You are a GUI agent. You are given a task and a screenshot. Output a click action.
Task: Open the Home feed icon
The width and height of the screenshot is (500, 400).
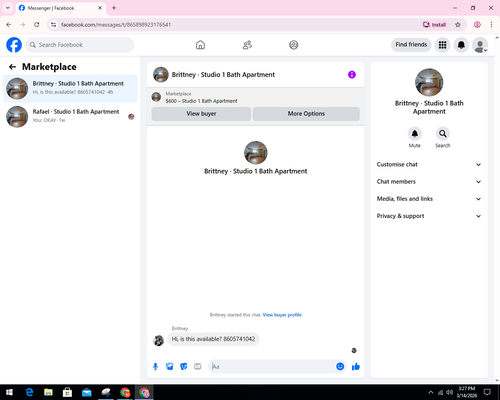click(x=200, y=45)
